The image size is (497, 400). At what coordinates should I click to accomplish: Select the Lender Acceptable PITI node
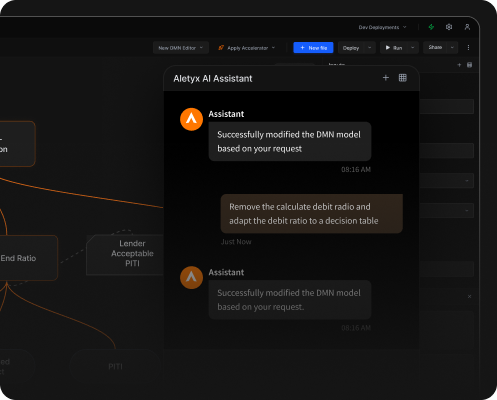click(x=125, y=255)
